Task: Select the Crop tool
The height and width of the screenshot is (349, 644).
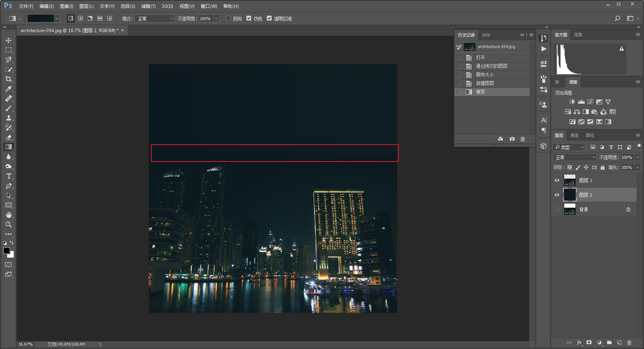Action: 9,79
